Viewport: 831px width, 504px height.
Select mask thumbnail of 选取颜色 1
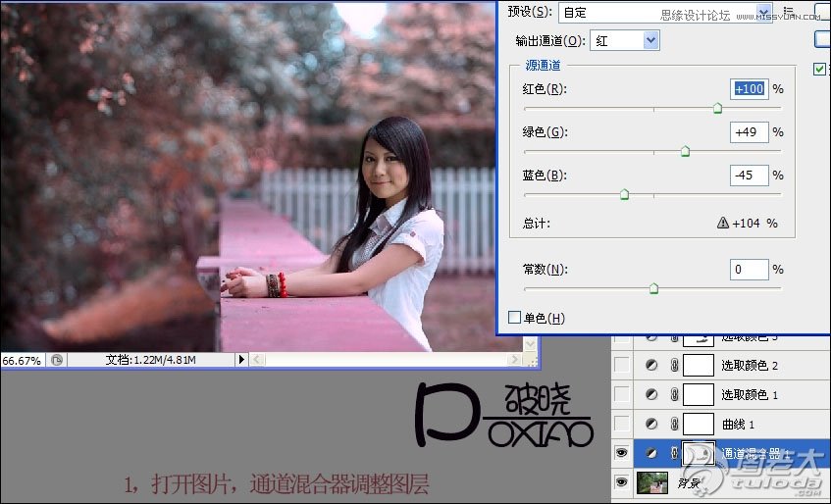pyautogui.click(x=699, y=394)
